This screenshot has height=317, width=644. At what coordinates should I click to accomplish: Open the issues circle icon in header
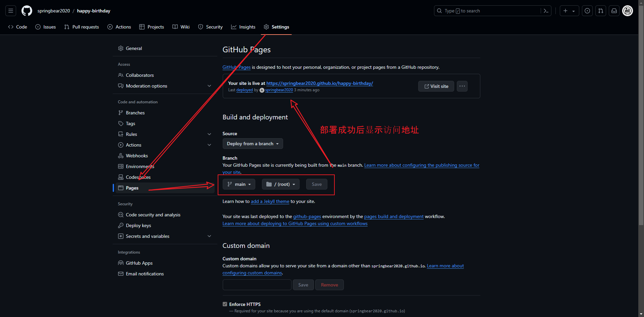pyautogui.click(x=587, y=11)
